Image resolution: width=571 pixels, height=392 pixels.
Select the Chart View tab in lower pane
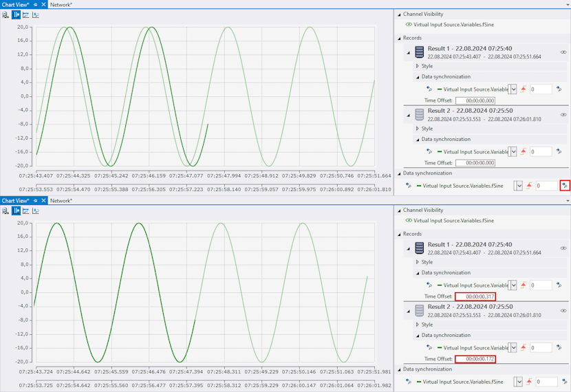point(15,201)
